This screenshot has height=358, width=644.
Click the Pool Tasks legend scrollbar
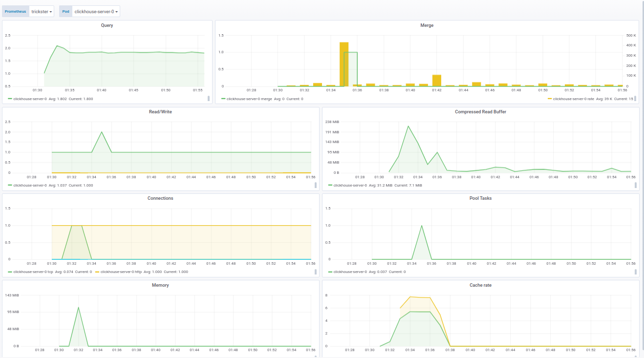(x=636, y=272)
